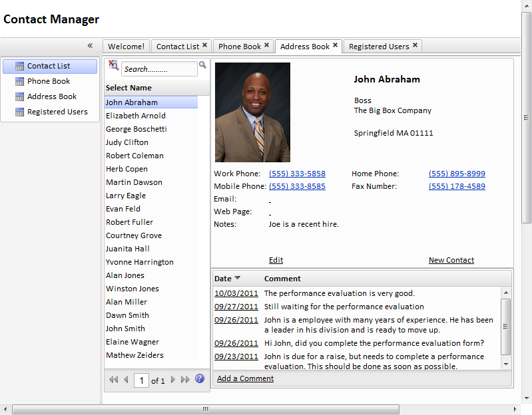Click the clear search filter icon

pyautogui.click(x=113, y=65)
